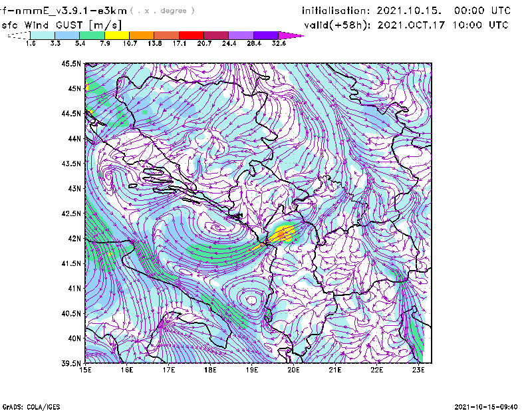Screen dimensions: 532x411
Task: Click the 40.5N latitude label
Action: coord(72,314)
